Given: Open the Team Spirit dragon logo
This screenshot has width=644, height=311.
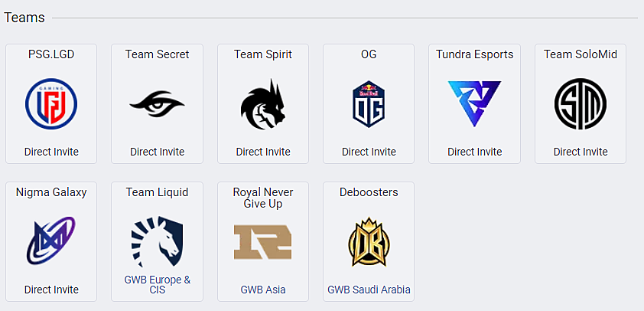Looking at the screenshot, I should (x=263, y=103).
